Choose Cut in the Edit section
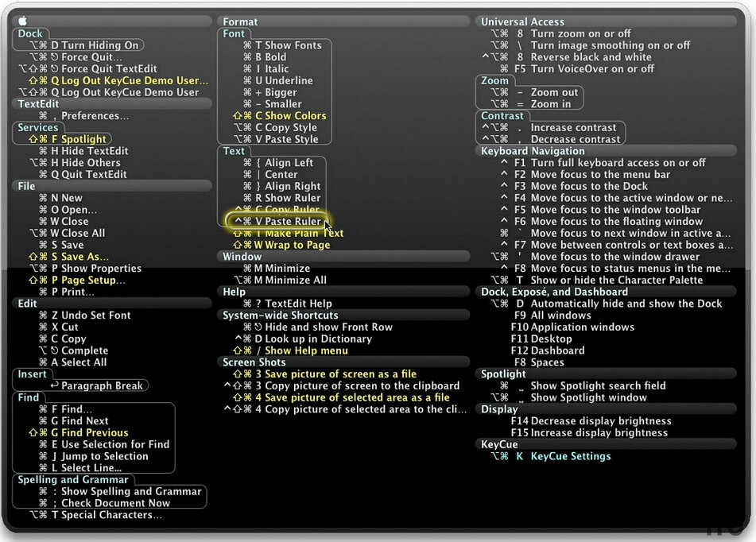Screen dimensions: 756x542 [x=58, y=327]
